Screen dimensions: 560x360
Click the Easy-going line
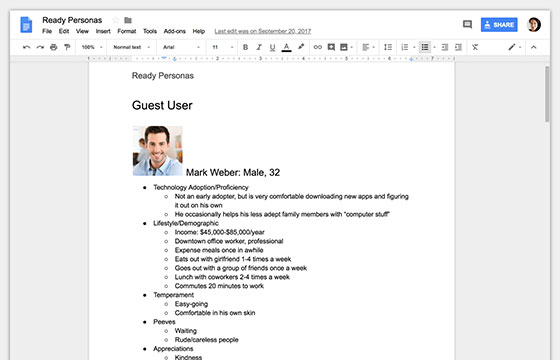coord(191,304)
